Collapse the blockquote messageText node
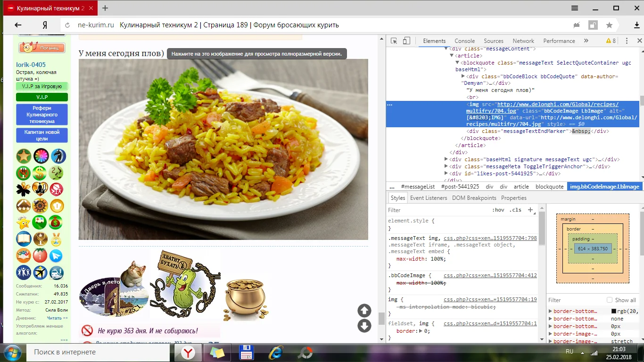This screenshot has height=362, width=644. tap(457, 63)
